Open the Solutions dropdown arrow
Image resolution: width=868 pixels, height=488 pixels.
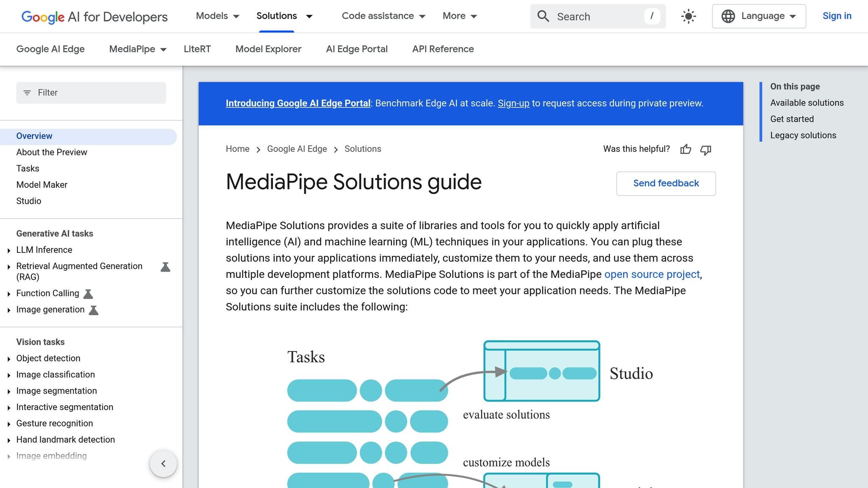coord(309,17)
